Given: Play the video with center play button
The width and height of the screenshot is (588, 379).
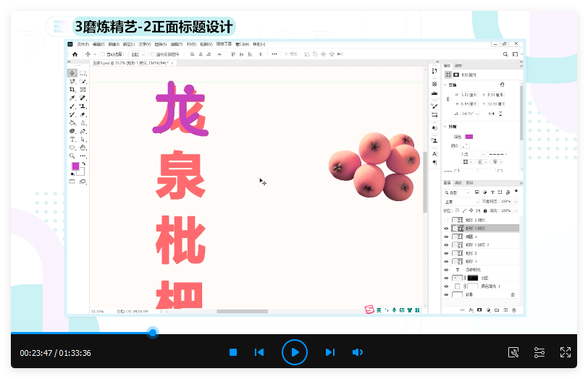Looking at the screenshot, I should [295, 352].
